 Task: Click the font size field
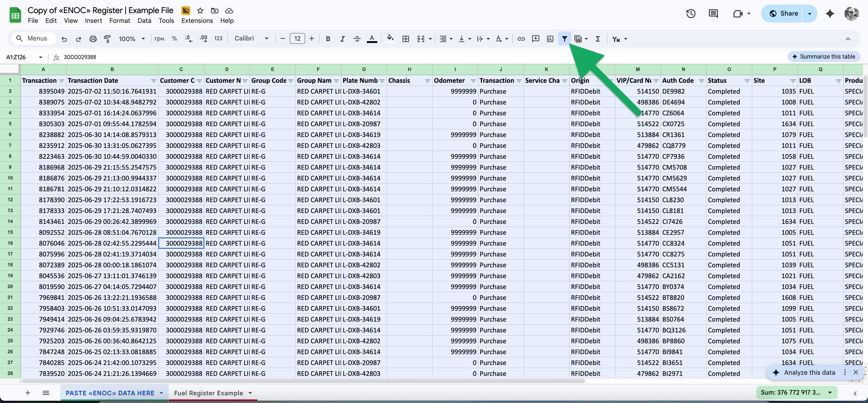coord(297,39)
